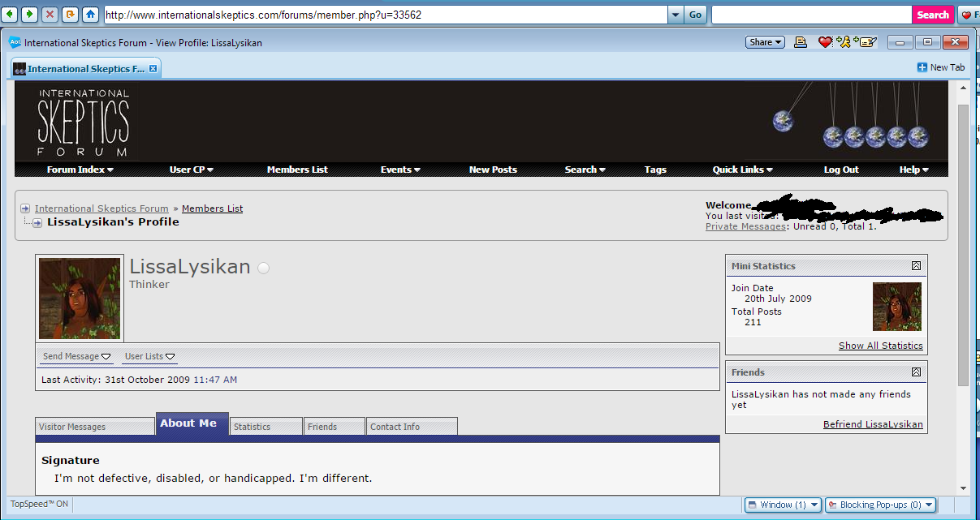
Task: Click the offline status circle next to LissaLysikan
Action: (263, 269)
